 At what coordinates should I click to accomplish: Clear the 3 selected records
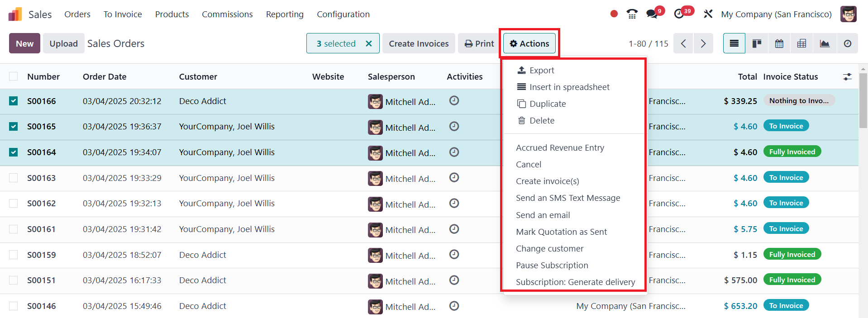point(369,43)
